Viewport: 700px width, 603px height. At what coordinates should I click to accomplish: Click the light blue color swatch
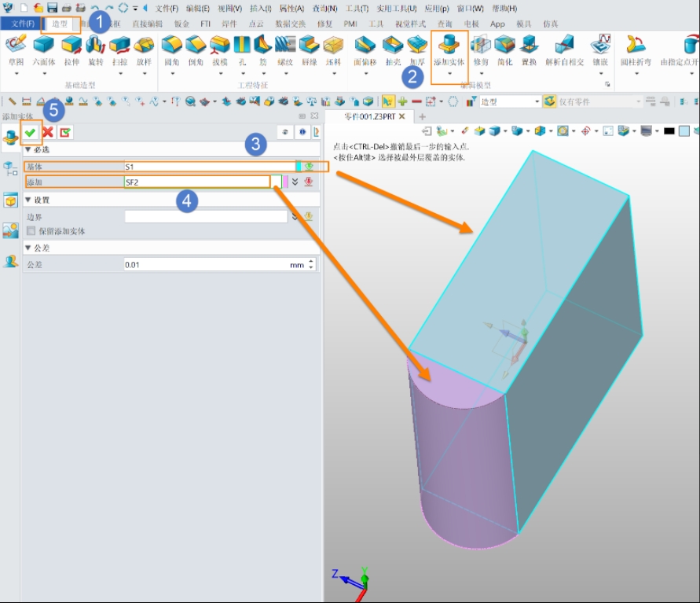tap(684, 131)
